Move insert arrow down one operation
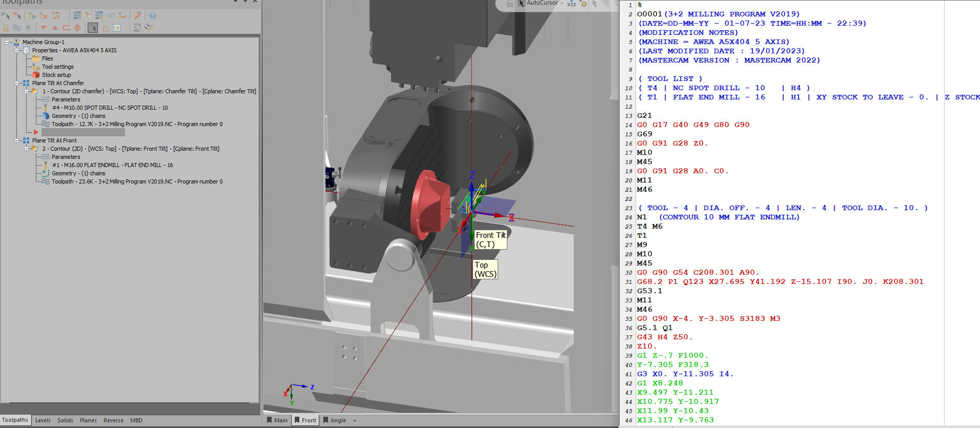980x428 pixels. [44, 28]
